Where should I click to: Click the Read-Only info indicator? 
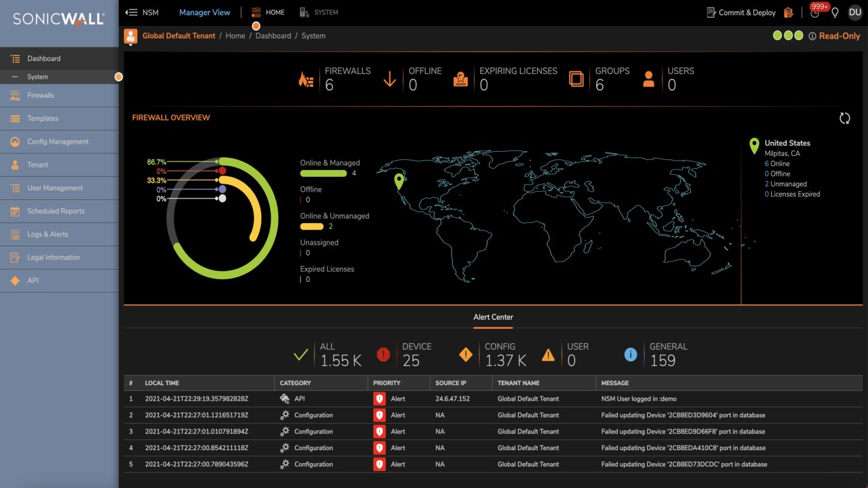pos(834,36)
